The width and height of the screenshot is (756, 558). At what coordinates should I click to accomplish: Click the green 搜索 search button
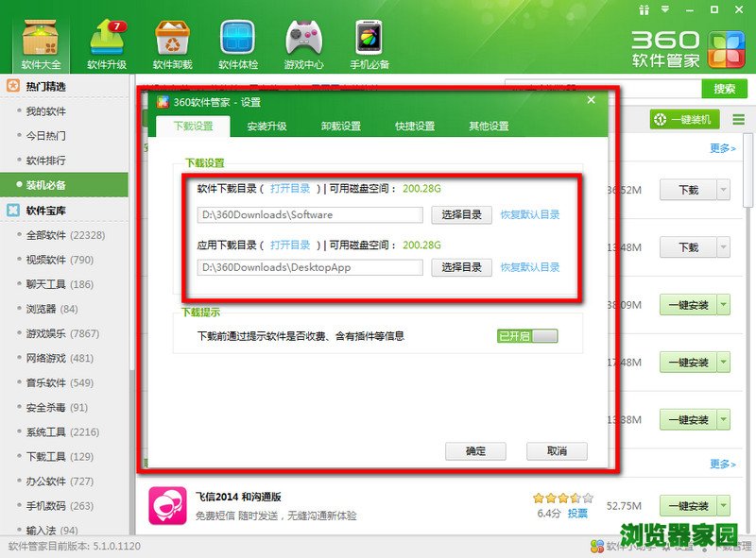pos(724,89)
